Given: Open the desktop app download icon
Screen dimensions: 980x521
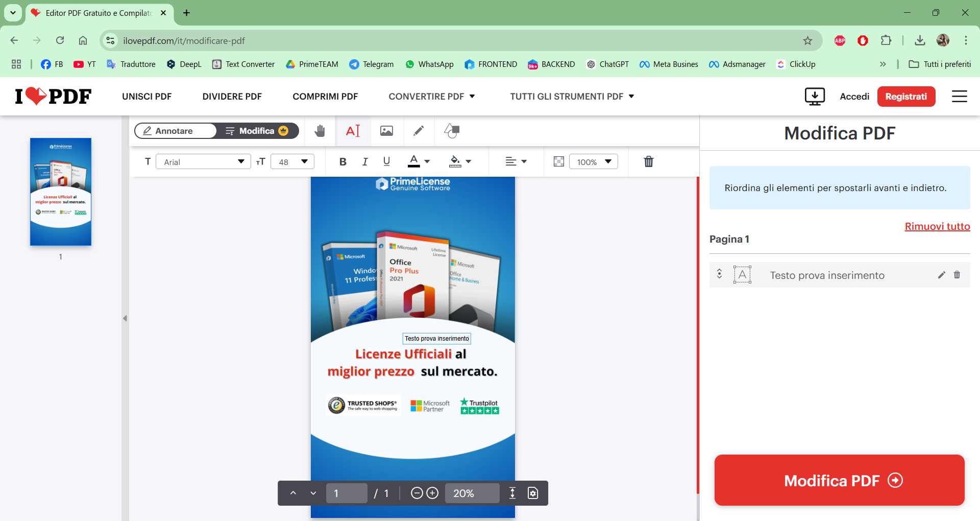Looking at the screenshot, I should [x=815, y=96].
